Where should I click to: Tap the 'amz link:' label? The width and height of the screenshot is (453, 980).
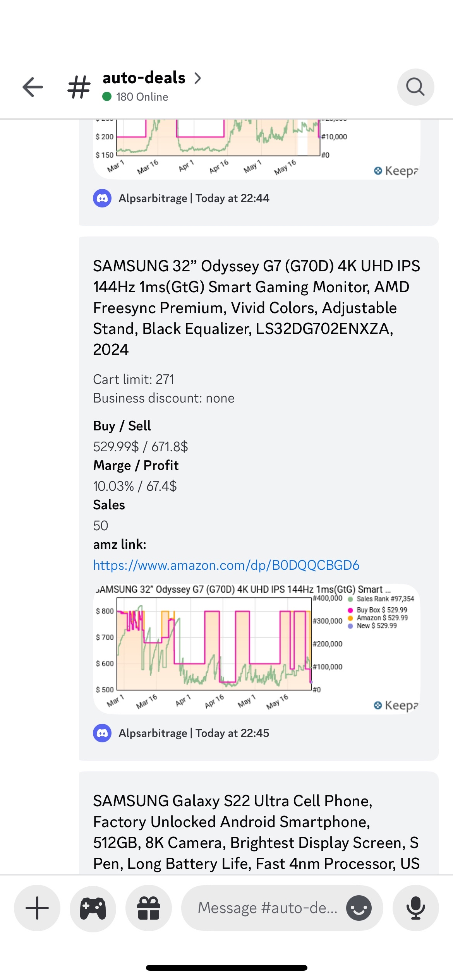coord(120,544)
